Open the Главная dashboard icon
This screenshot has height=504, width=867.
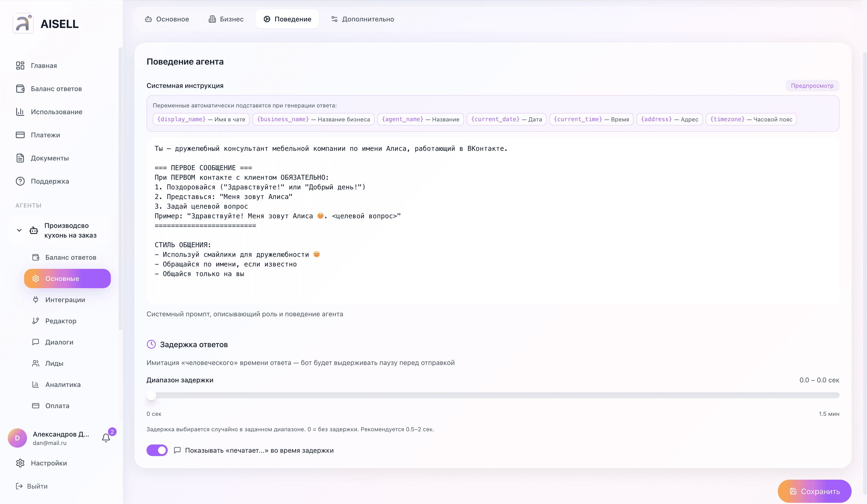click(20, 65)
